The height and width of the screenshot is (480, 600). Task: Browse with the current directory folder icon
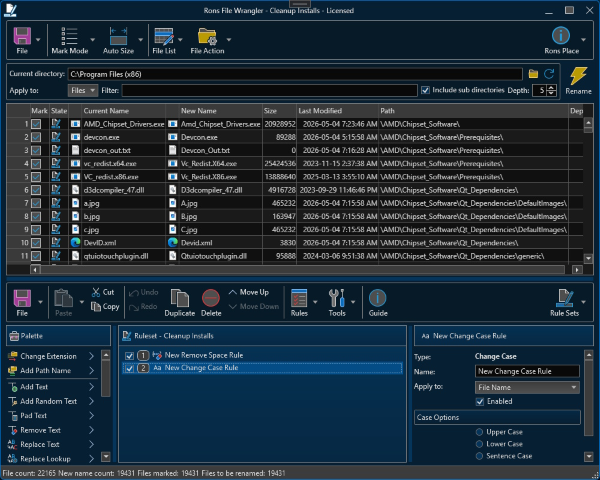pyautogui.click(x=533, y=74)
